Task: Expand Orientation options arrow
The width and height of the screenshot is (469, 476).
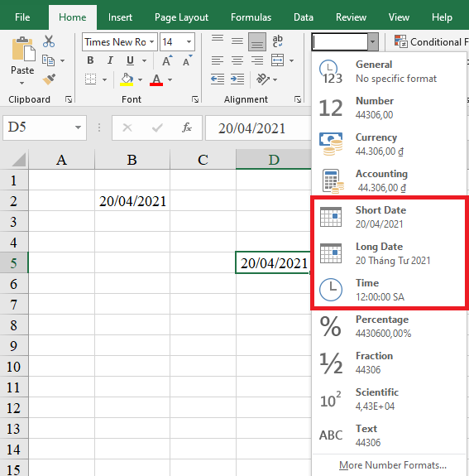Action: 275,79
